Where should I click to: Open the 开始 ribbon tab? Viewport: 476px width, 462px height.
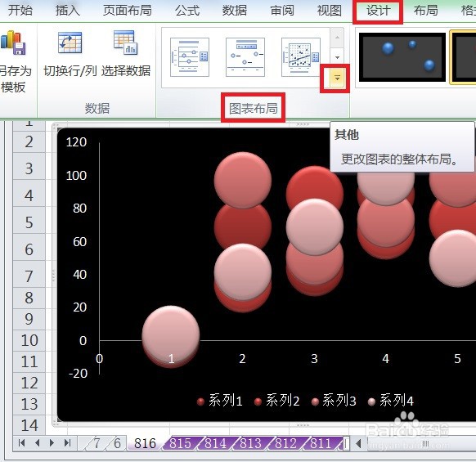(20, 11)
